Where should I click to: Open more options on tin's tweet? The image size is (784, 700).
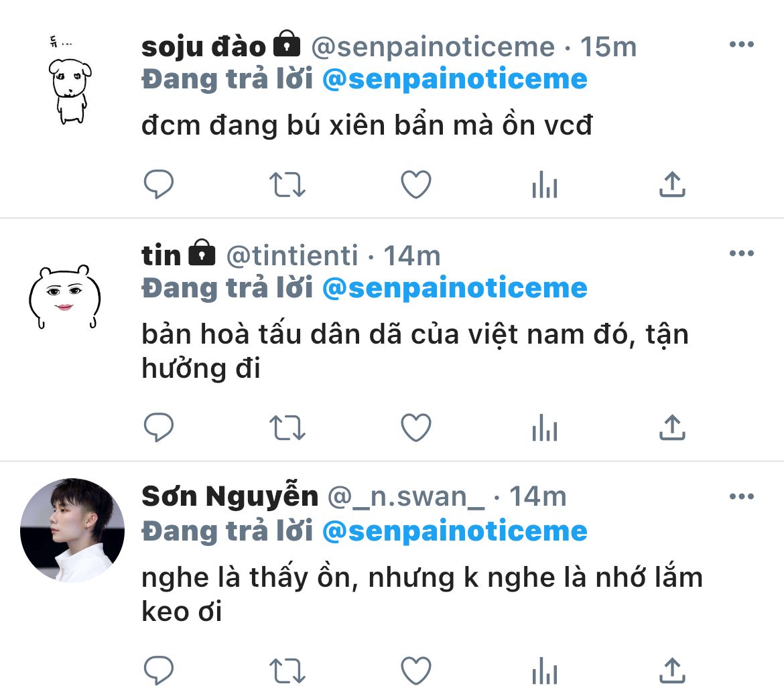[741, 253]
